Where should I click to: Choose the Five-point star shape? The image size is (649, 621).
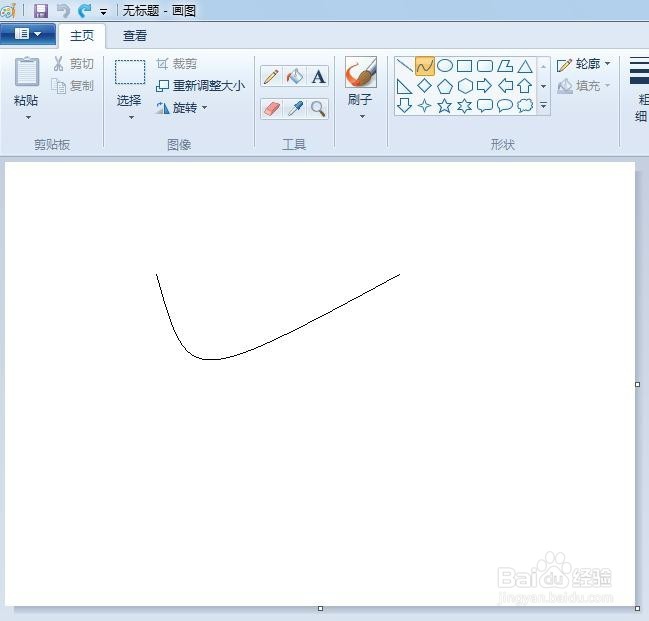(445, 106)
